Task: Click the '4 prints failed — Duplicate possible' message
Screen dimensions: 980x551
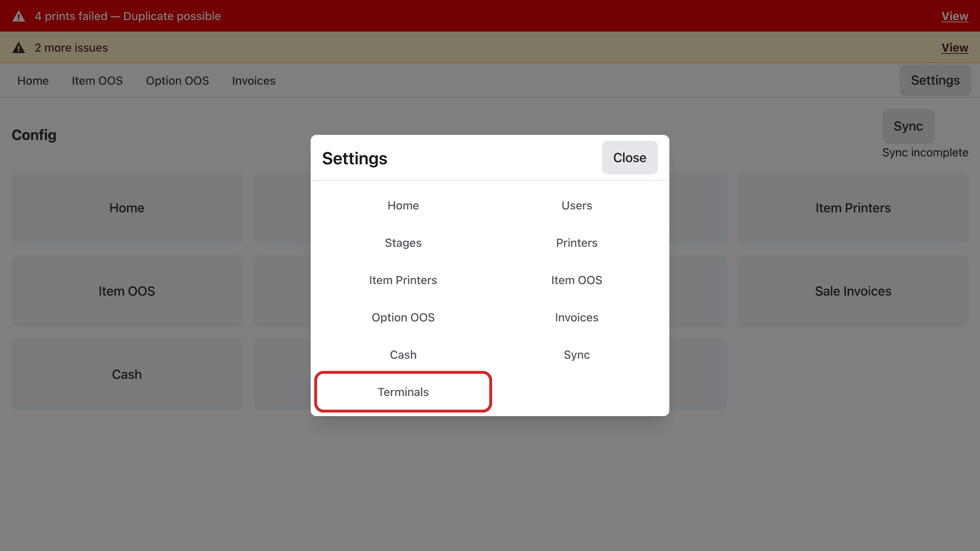Action: pos(127,16)
